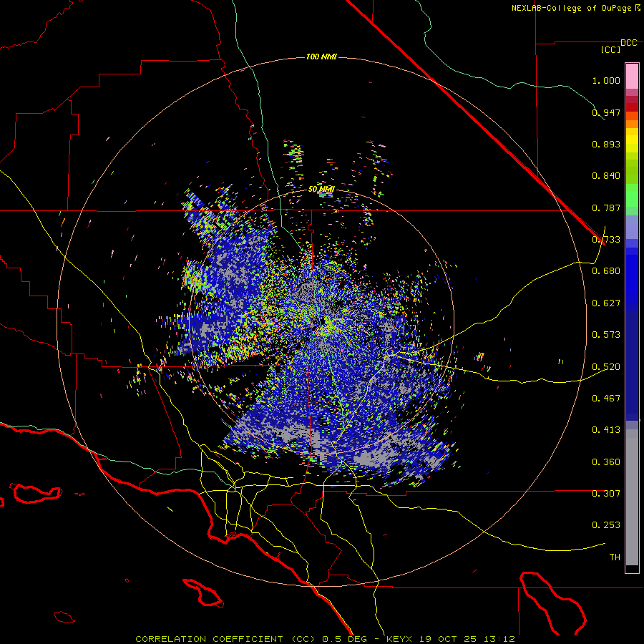The height and width of the screenshot is (644, 644).
Task: Pick the yellow swatch near 0.893
Action: [x=632, y=140]
